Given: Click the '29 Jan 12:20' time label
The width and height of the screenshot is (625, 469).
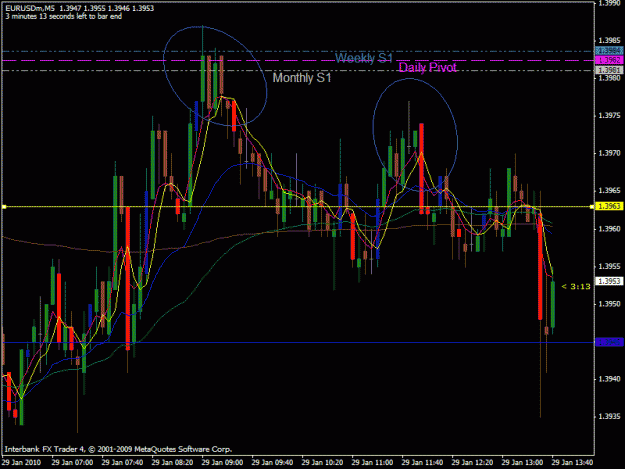Looking at the screenshot, I should coord(472,462).
